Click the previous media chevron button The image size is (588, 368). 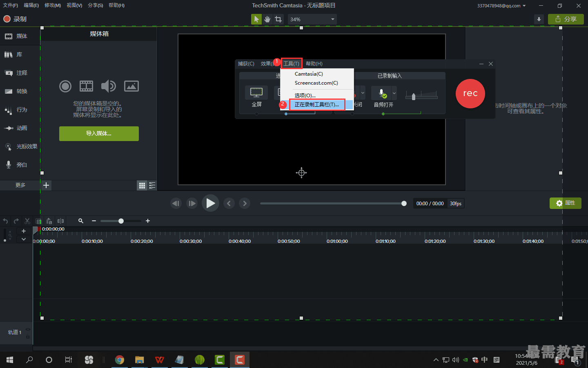coord(229,203)
